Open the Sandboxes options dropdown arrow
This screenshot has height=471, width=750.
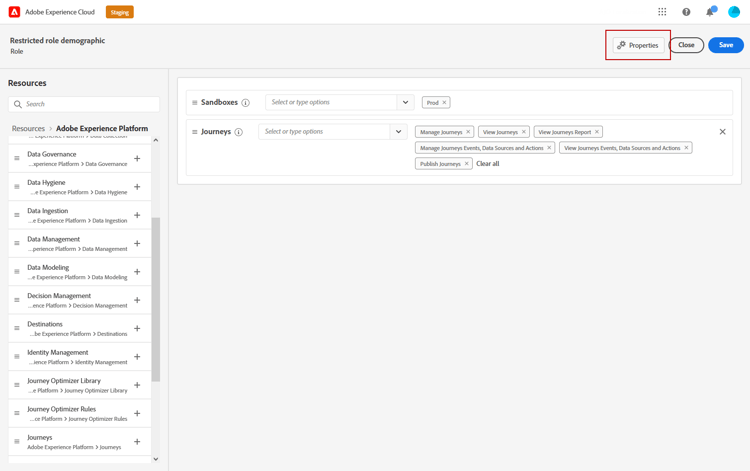click(405, 102)
